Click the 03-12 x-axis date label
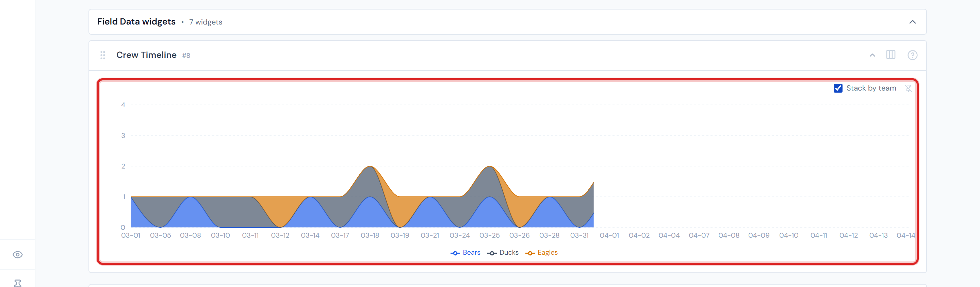The height and width of the screenshot is (287, 980). [280, 236]
